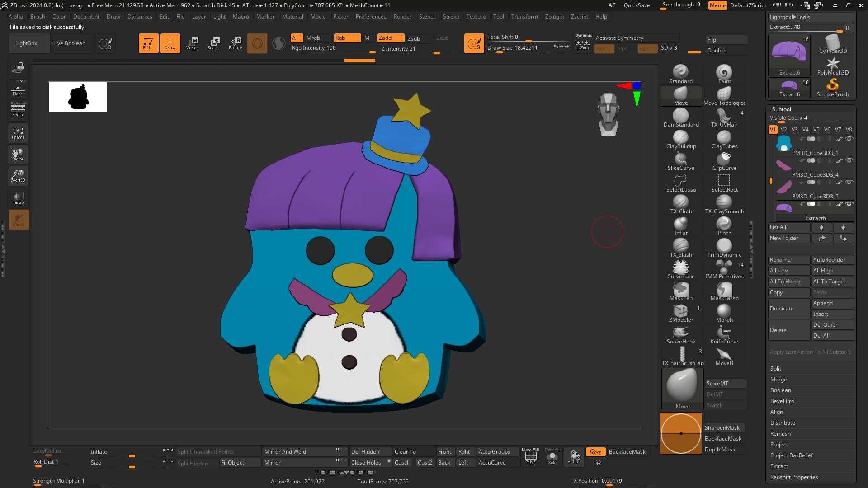Click the QuickSave button
Screen dimensions: 868x488
(x=637, y=5)
